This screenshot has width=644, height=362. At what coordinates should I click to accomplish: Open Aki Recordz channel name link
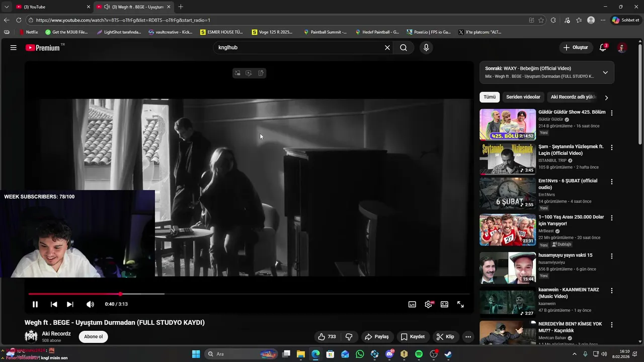[x=56, y=334]
